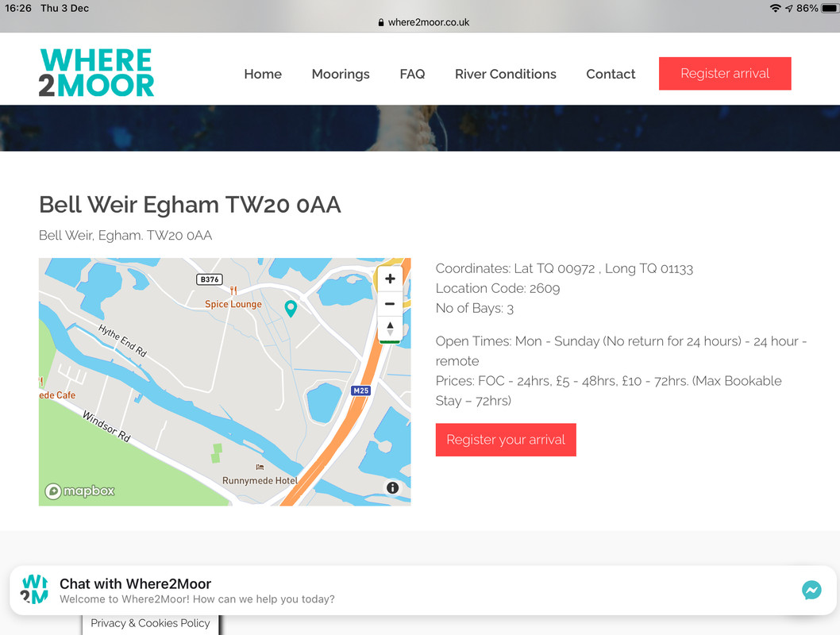Click the Windsor Rd map label
The image size is (840, 635).
tap(106, 426)
